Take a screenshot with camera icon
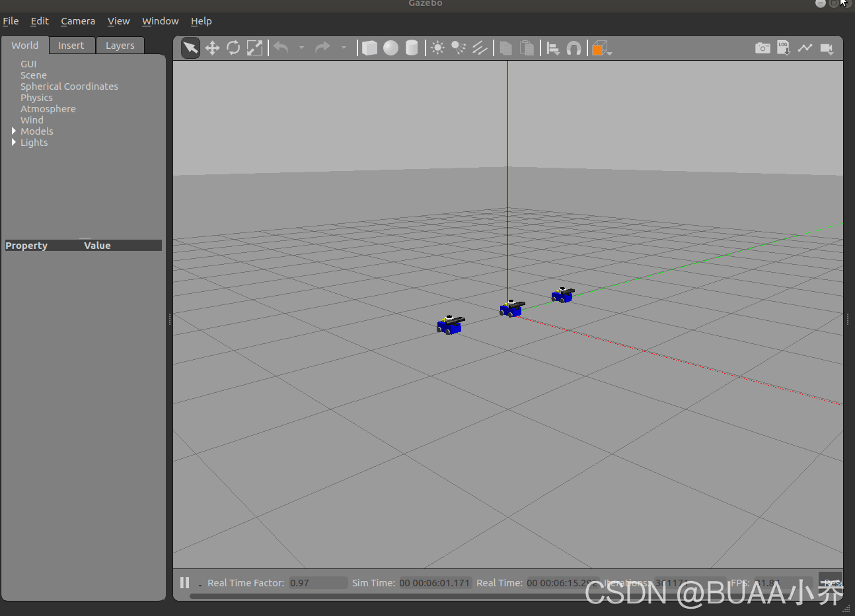The width and height of the screenshot is (855, 616). click(762, 48)
